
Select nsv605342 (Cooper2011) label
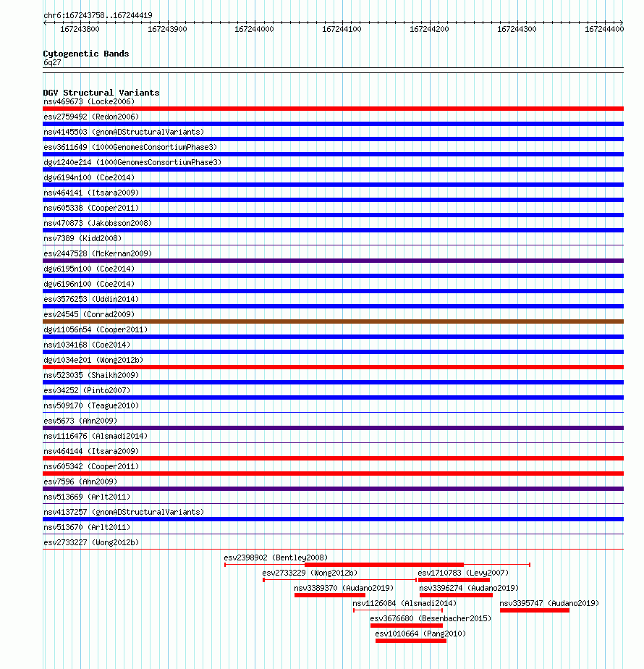click(91, 467)
